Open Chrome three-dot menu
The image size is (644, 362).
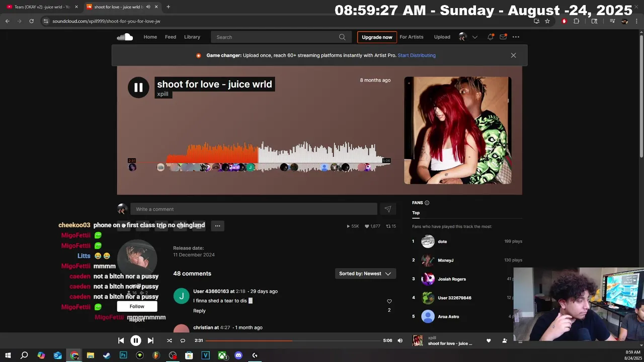[636, 21]
